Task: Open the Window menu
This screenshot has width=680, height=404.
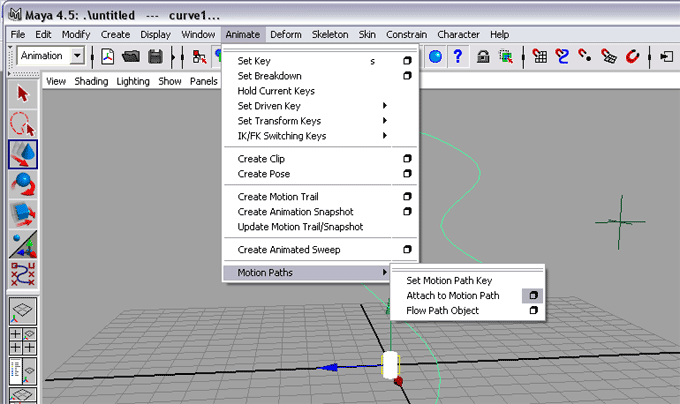Action: (198, 35)
